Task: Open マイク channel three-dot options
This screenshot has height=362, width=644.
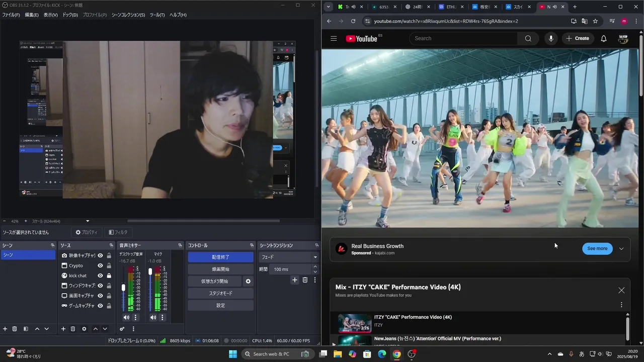Action: tap(162, 317)
